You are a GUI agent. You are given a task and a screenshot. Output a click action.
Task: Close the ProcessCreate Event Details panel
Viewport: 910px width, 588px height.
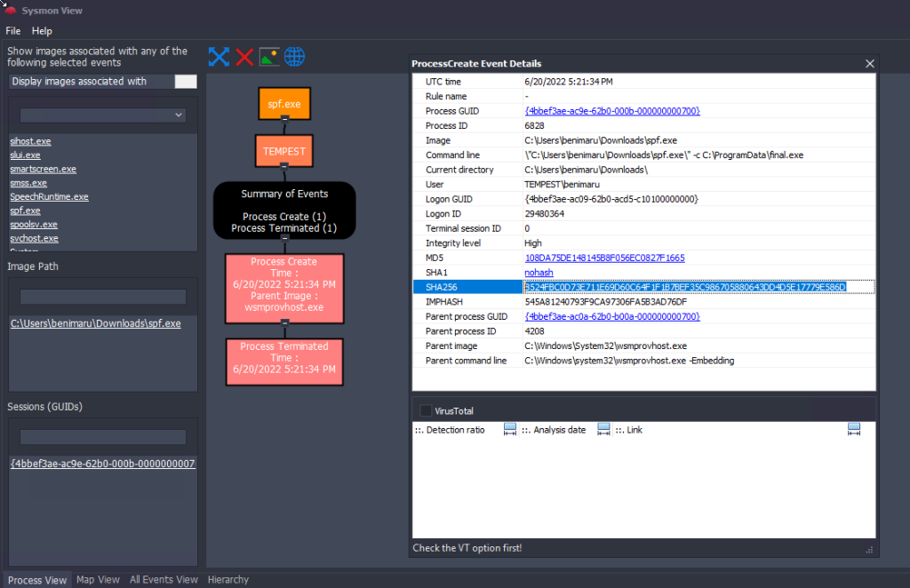click(x=870, y=63)
